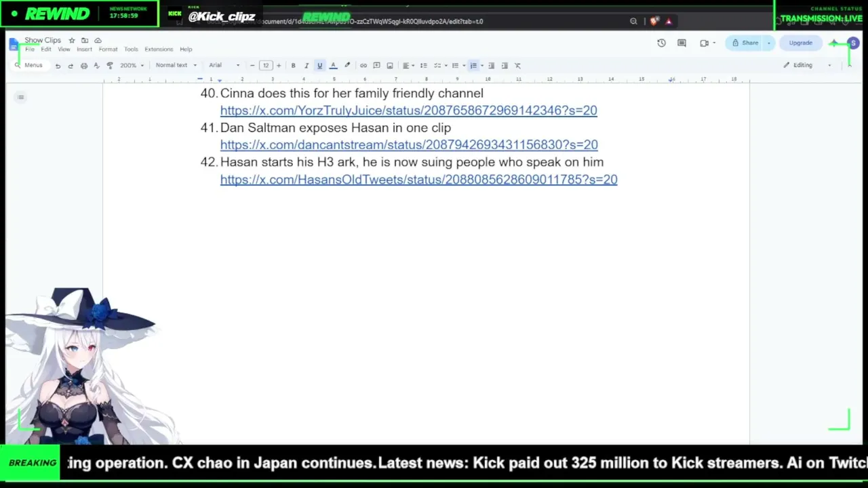The height and width of the screenshot is (488, 868).
Task: Click the line about Cinna's family friendly channel
Action: point(352,94)
